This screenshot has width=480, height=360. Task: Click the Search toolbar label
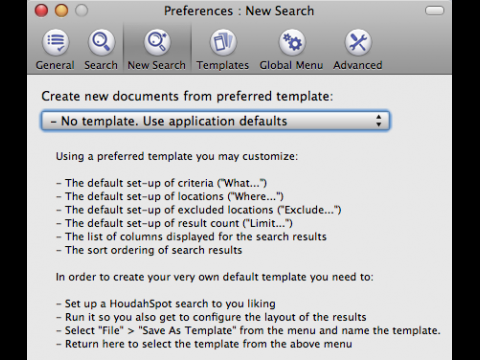coord(101,65)
